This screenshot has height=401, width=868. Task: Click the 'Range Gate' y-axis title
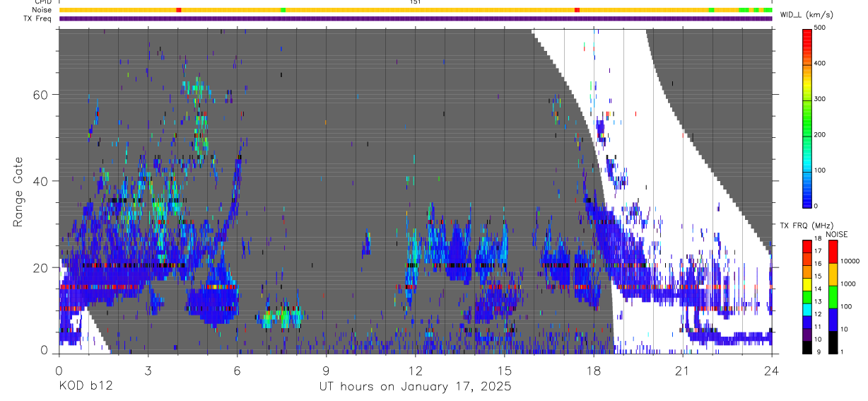coord(18,191)
